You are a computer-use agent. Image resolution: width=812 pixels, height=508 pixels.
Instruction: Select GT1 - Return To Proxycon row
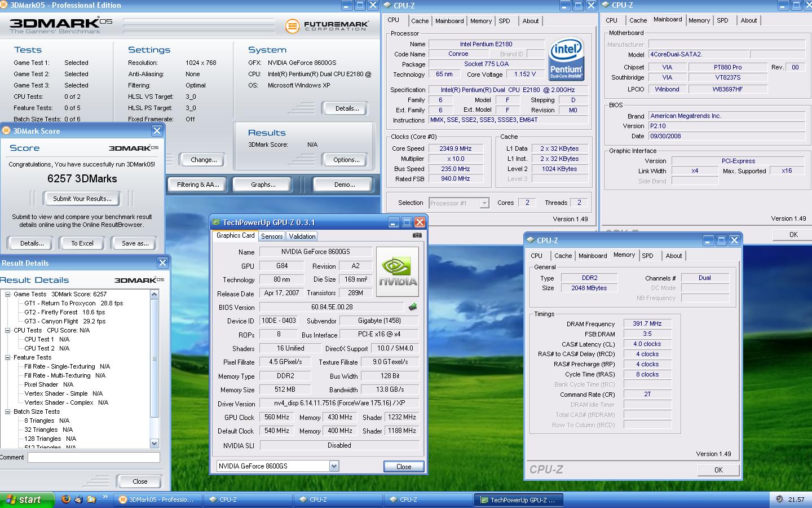73,303
